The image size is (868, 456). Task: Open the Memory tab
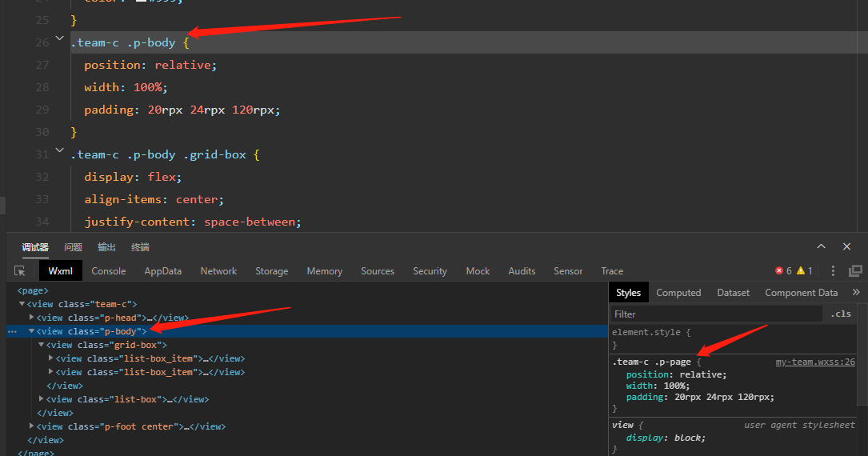(324, 270)
